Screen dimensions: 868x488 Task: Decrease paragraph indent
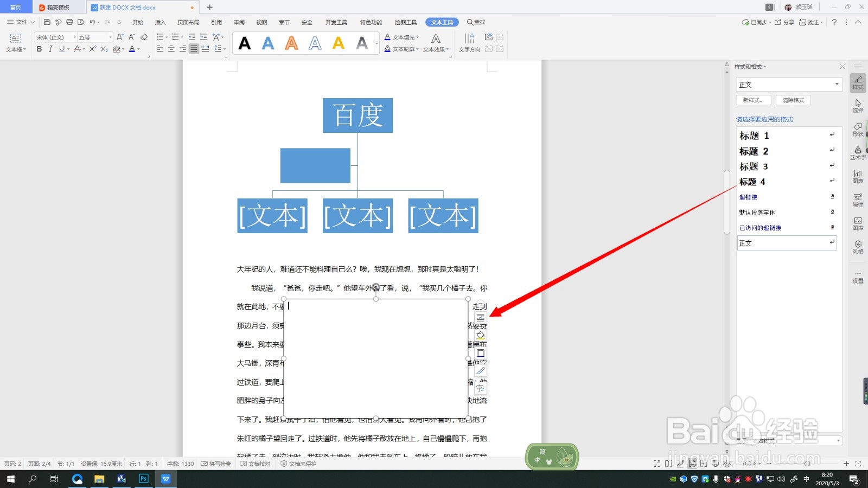192,37
